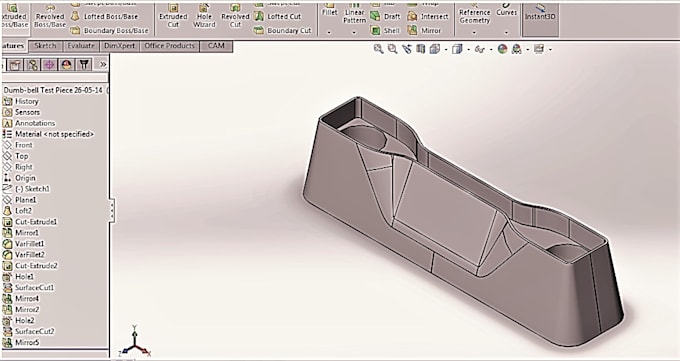Screen dimensions: 680x361
Task: Select the Intersect tool
Action: click(428, 16)
